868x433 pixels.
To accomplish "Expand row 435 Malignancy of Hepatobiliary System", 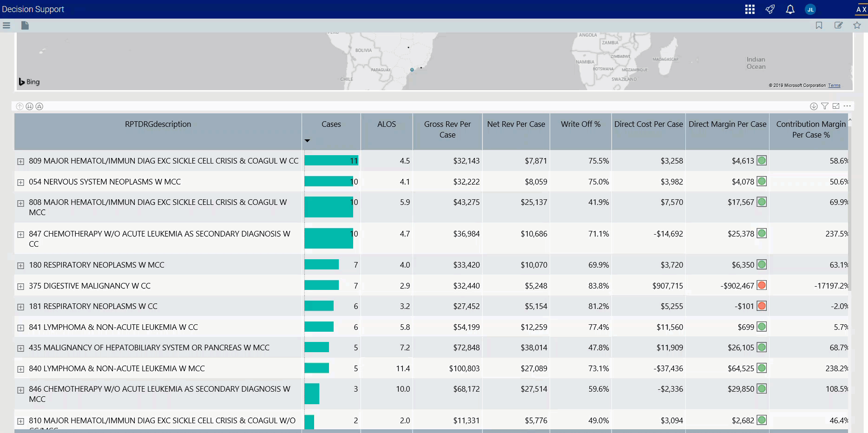I will click(x=20, y=348).
